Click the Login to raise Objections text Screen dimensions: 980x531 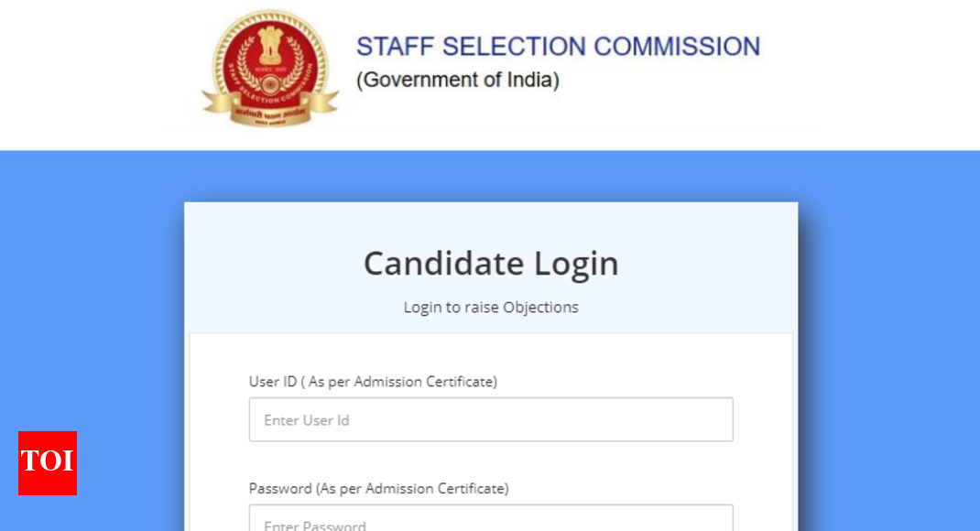pos(491,307)
